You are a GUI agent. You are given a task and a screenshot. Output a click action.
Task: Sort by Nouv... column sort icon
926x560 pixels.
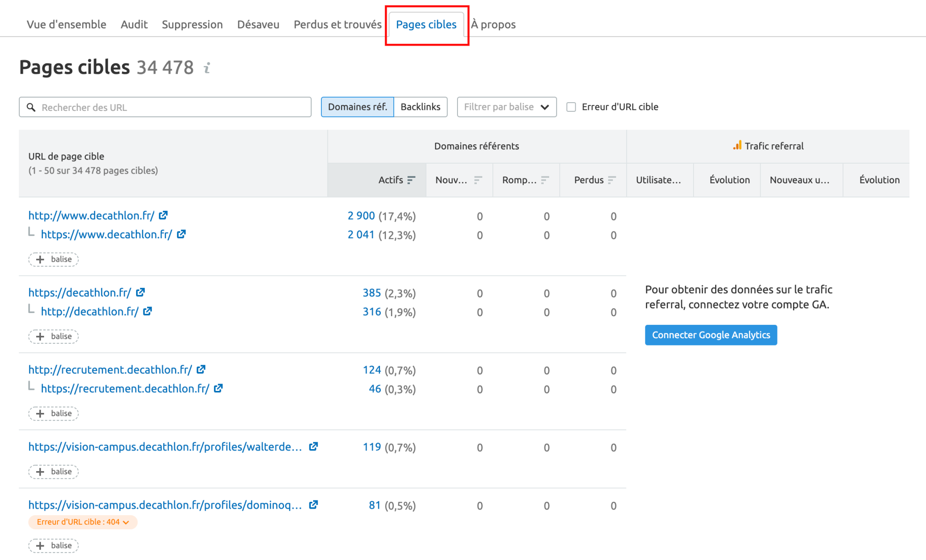tap(478, 180)
